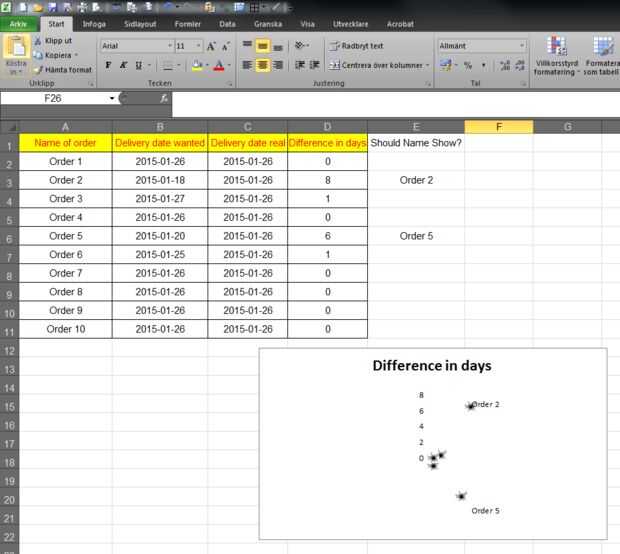
Task: Click the insert function fx icon
Action: click(164, 98)
